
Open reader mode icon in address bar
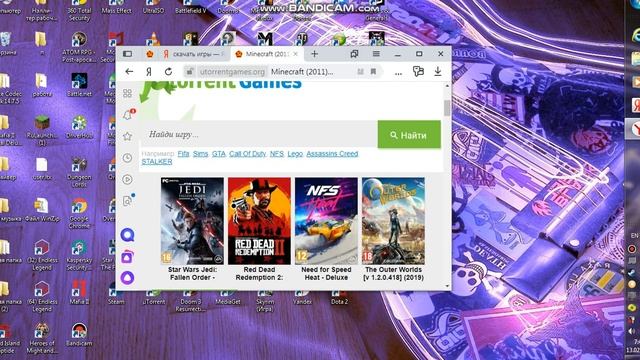(360, 71)
